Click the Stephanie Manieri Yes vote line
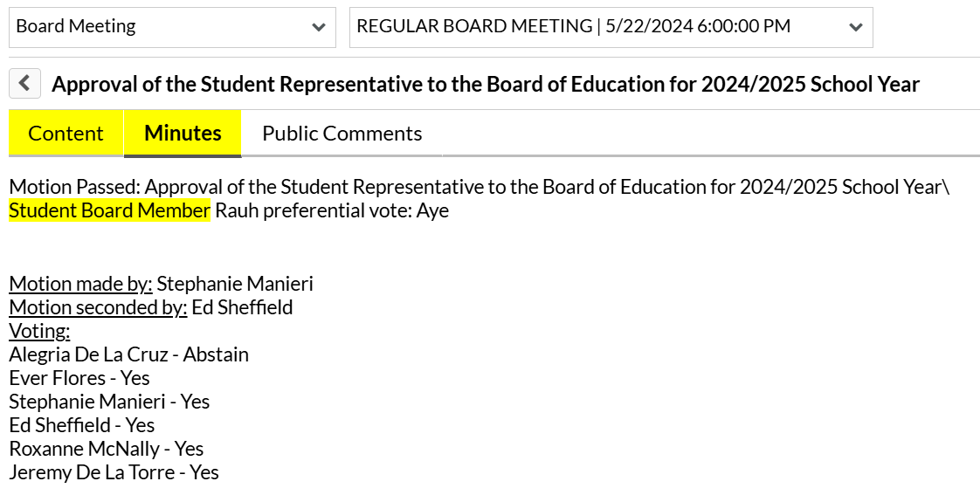 [x=109, y=402]
